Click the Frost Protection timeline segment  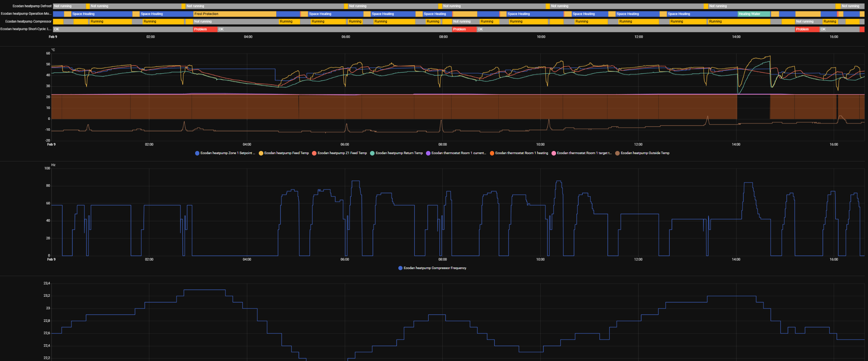click(x=234, y=14)
